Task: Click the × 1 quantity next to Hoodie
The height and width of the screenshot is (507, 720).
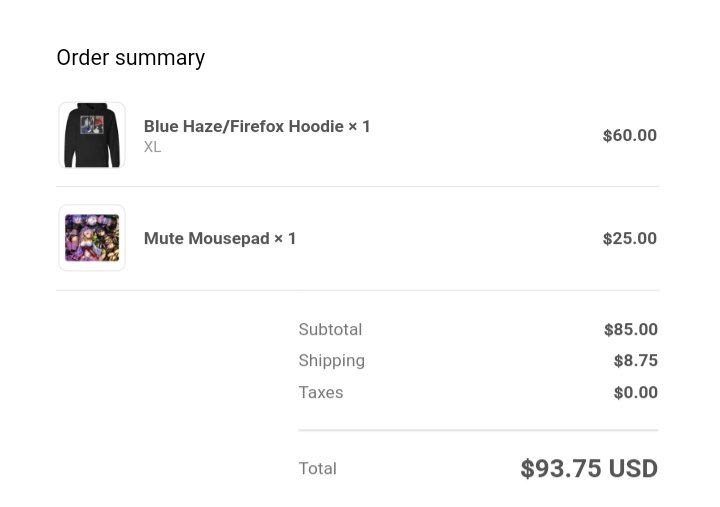Action: click(359, 126)
